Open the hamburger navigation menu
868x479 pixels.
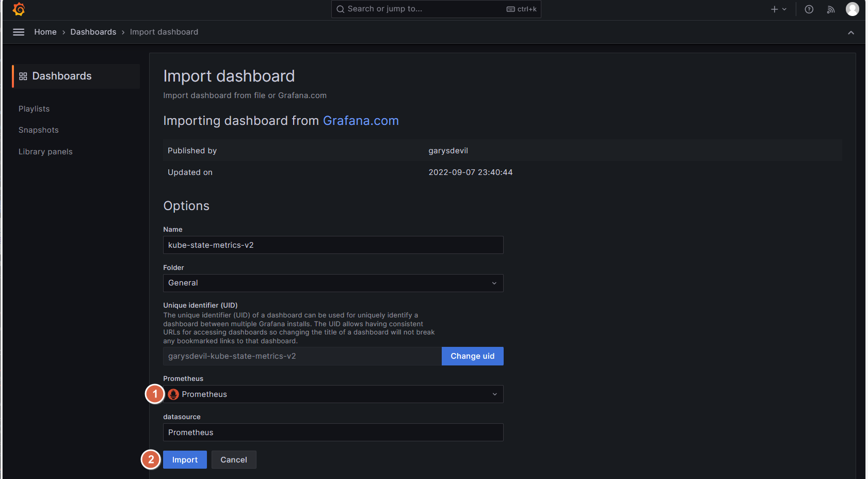(x=19, y=32)
